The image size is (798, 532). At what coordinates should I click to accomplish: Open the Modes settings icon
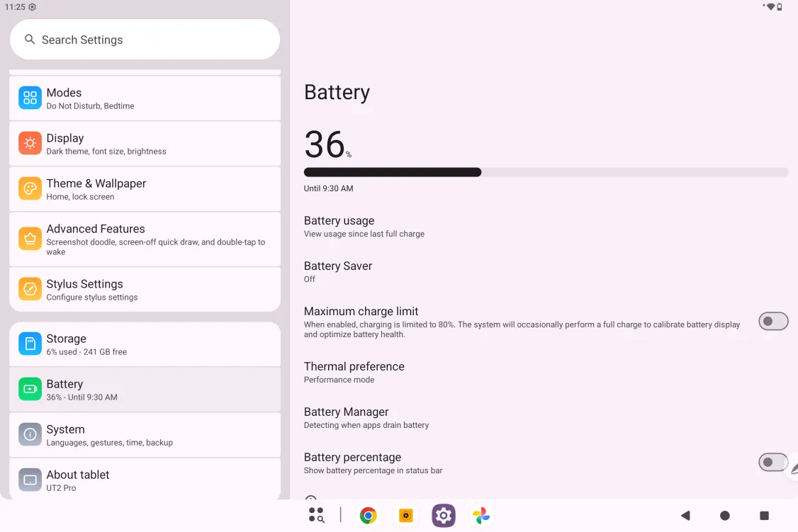tap(30, 98)
